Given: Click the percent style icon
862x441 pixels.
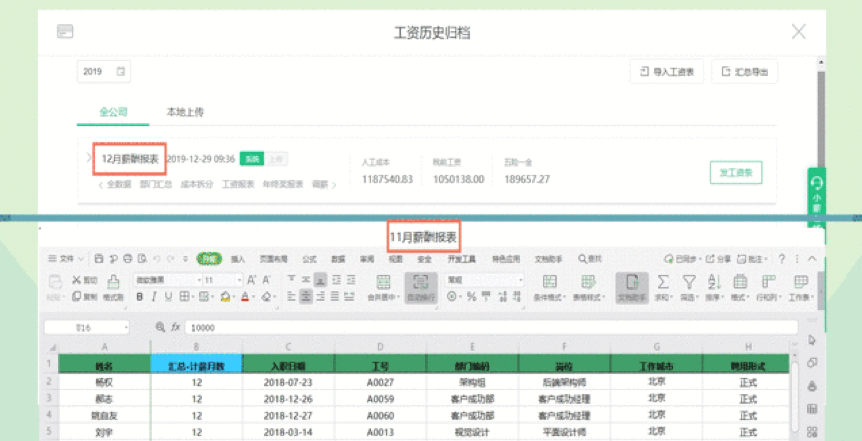Looking at the screenshot, I should [471, 297].
